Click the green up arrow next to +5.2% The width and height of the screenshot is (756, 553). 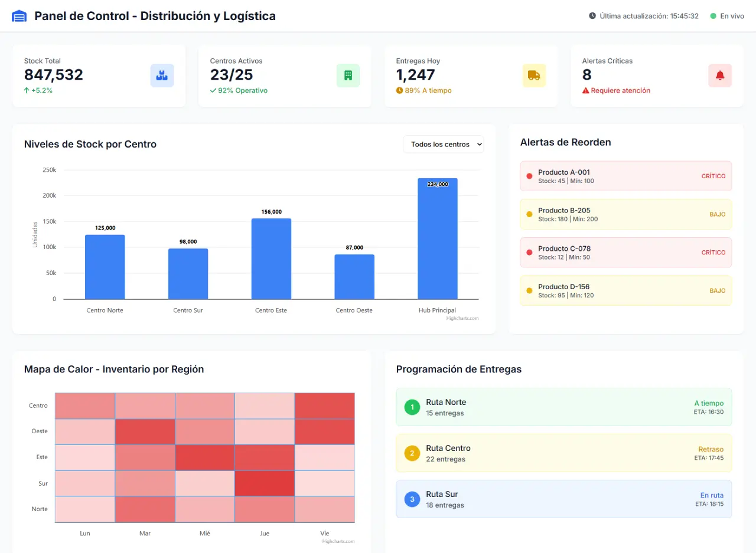pos(27,90)
